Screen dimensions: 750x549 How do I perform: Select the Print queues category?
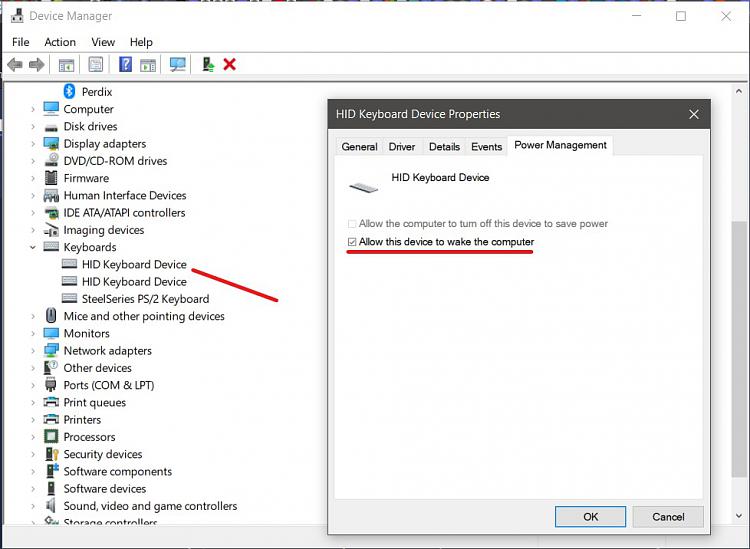(x=95, y=403)
